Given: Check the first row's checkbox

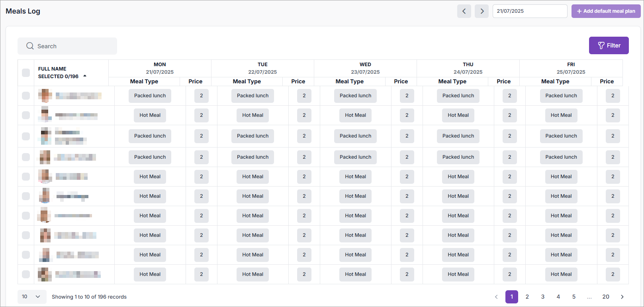Looking at the screenshot, I should point(26,96).
